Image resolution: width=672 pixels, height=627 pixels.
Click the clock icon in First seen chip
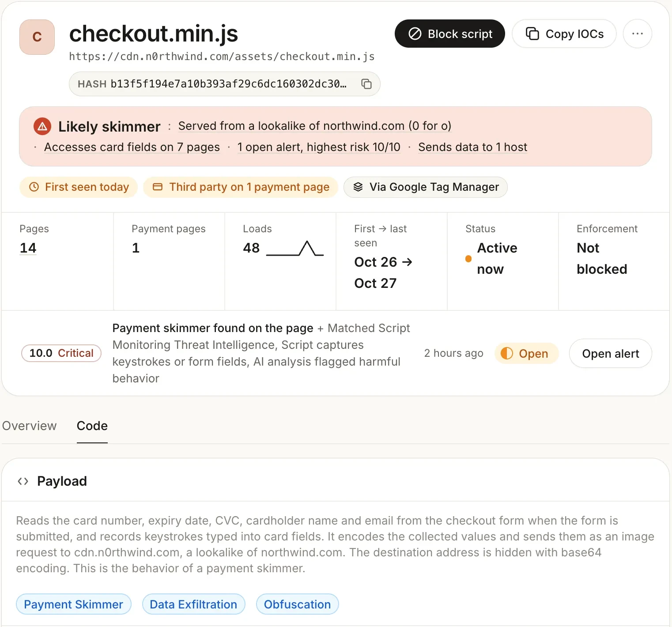pyautogui.click(x=34, y=187)
